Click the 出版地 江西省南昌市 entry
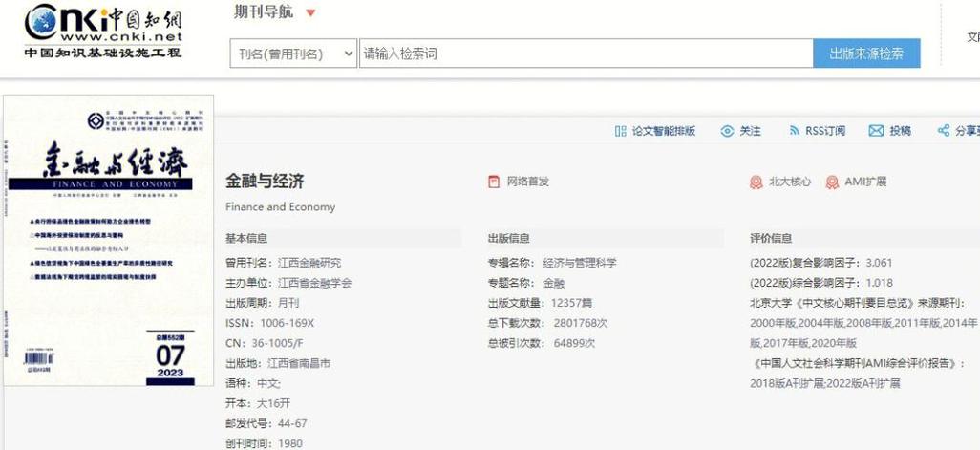Image resolution: width=980 pixels, height=450 pixels. [x=278, y=363]
